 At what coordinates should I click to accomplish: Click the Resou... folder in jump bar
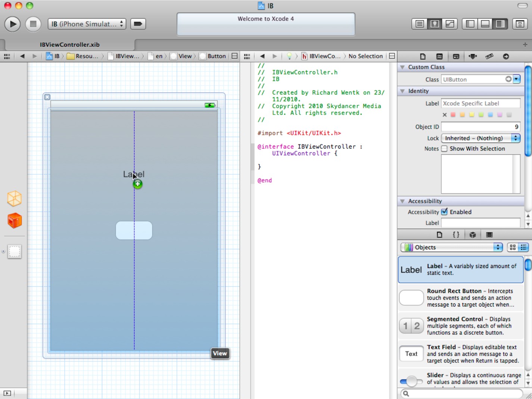tap(83, 56)
